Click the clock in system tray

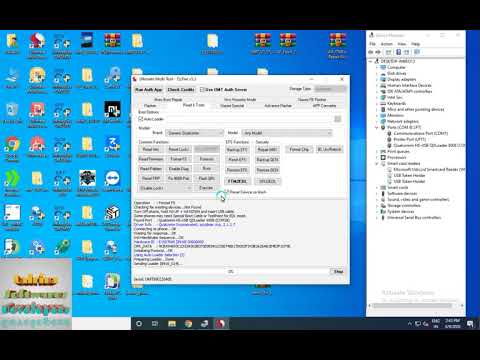point(452,323)
